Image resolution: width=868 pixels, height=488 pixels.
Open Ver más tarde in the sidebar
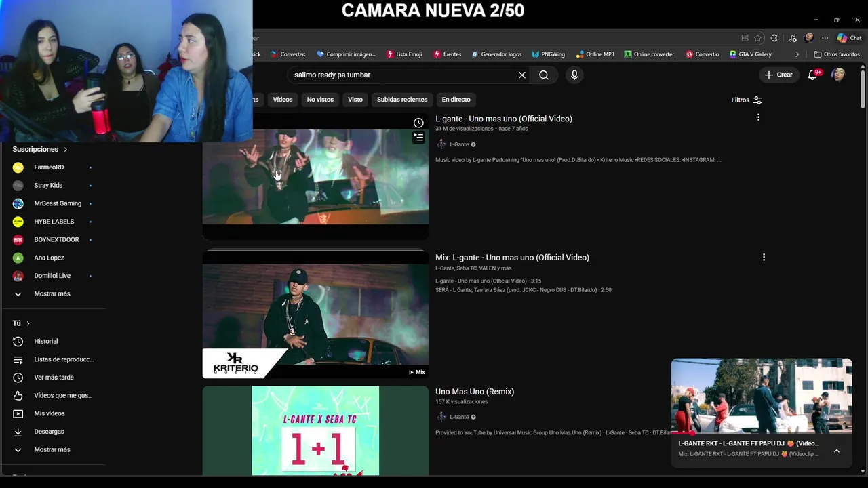(x=53, y=378)
